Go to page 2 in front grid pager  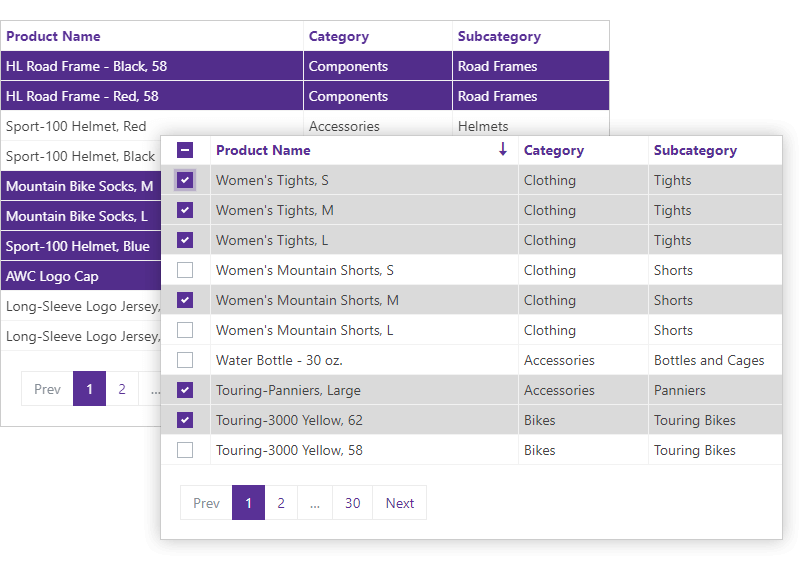(281, 503)
